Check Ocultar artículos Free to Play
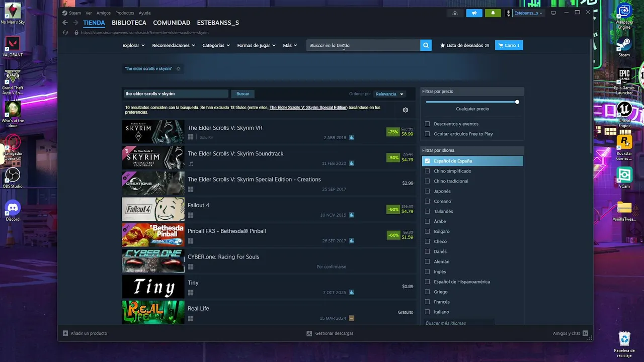The image size is (644, 362). click(428, 134)
